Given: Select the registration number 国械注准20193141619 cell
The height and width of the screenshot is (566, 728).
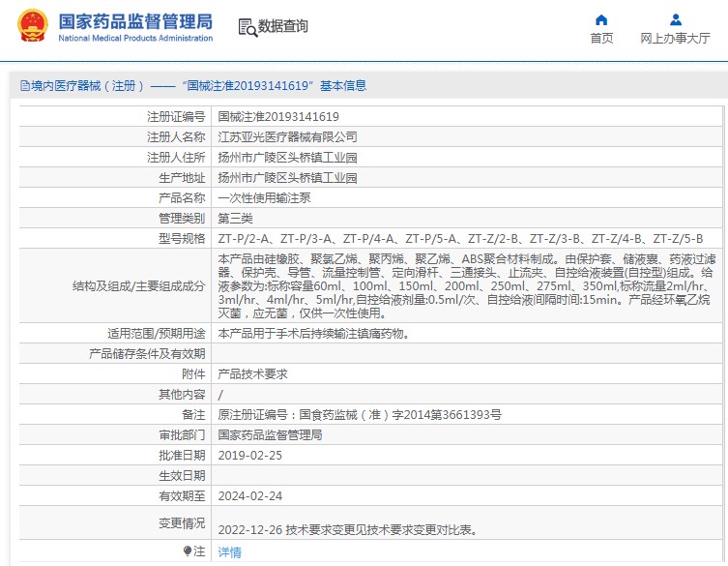Looking at the screenshot, I should click(278, 117).
